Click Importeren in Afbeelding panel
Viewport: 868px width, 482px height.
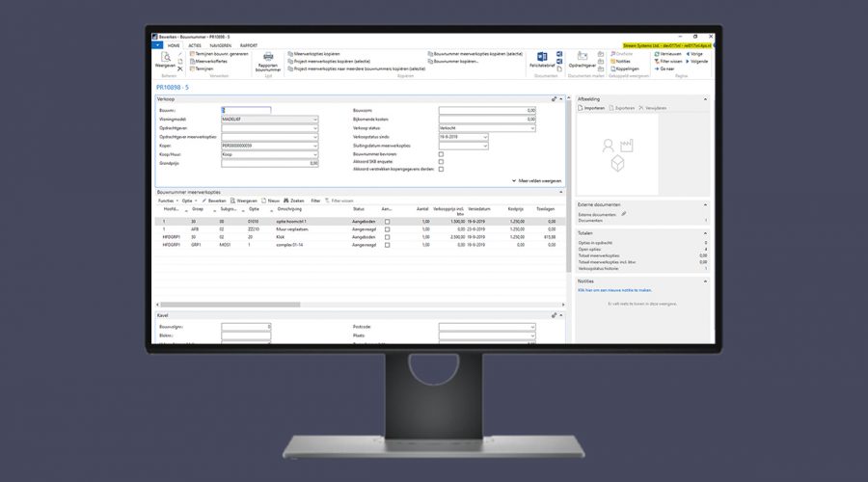[x=592, y=108]
